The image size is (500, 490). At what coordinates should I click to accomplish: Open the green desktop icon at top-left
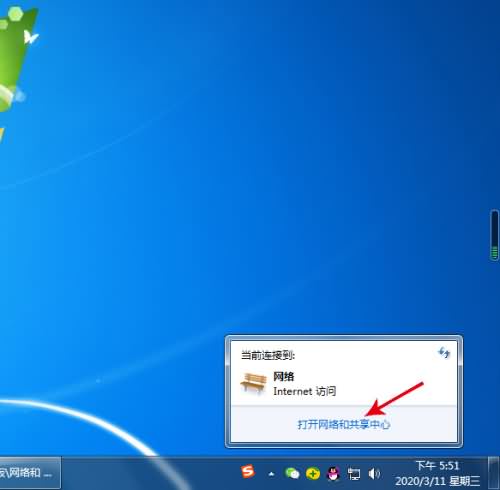click(16, 58)
